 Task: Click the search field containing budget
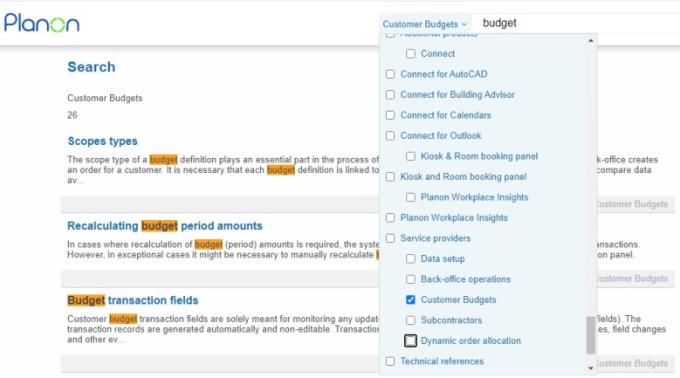577,23
